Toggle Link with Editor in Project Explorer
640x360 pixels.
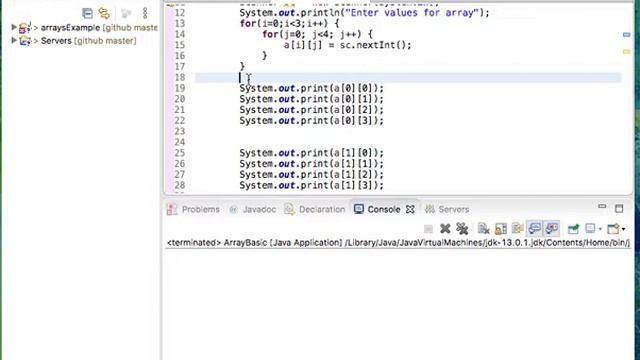coord(104,13)
